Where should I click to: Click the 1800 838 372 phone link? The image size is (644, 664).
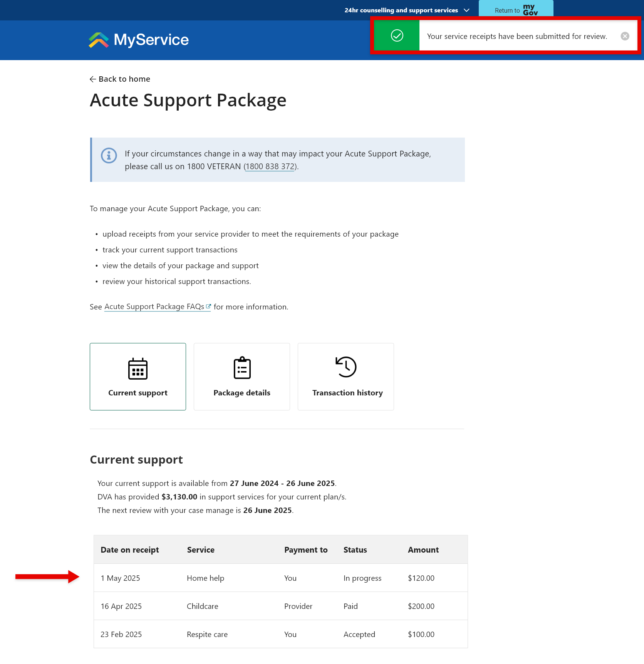coord(269,166)
